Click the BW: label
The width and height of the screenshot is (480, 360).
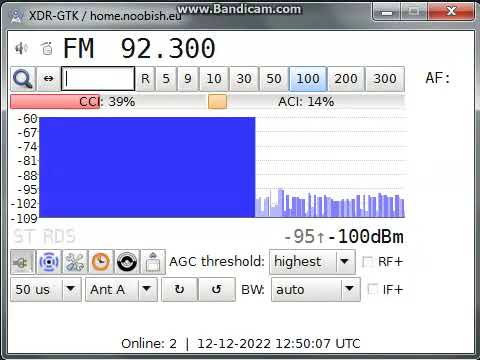tap(253, 289)
